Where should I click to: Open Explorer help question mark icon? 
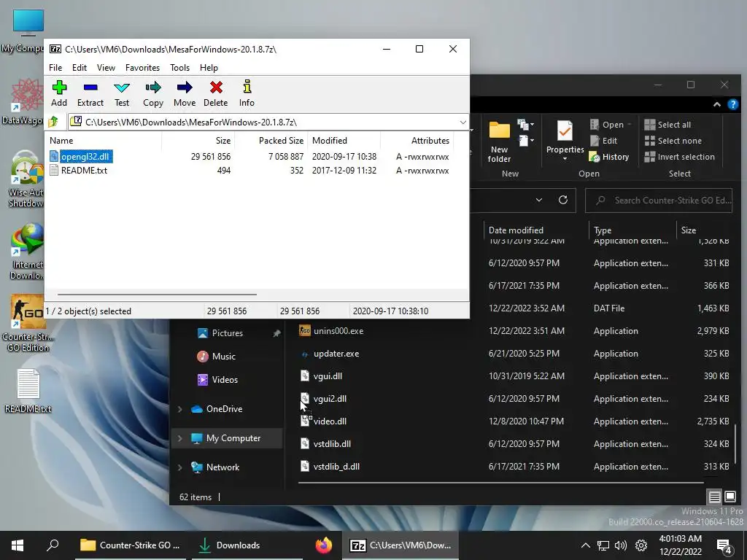[x=732, y=104]
